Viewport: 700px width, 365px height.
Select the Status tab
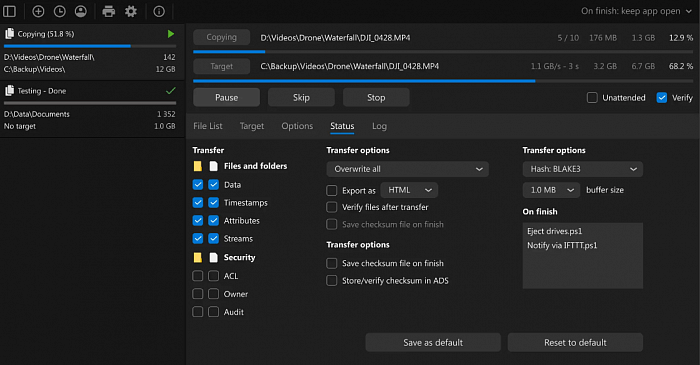[x=342, y=126]
